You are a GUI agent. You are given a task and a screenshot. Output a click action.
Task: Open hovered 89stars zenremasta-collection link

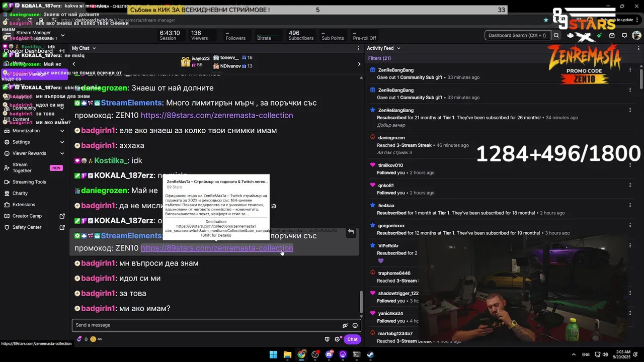[217, 248]
